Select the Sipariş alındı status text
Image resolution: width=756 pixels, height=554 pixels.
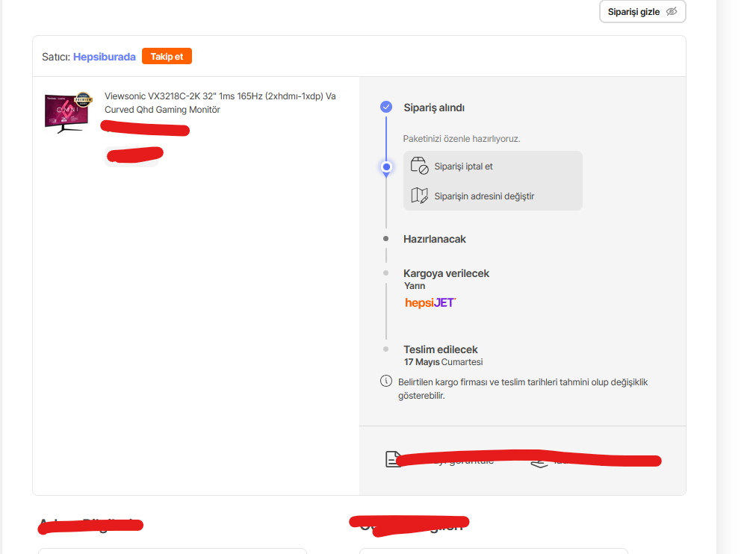(x=434, y=108)
